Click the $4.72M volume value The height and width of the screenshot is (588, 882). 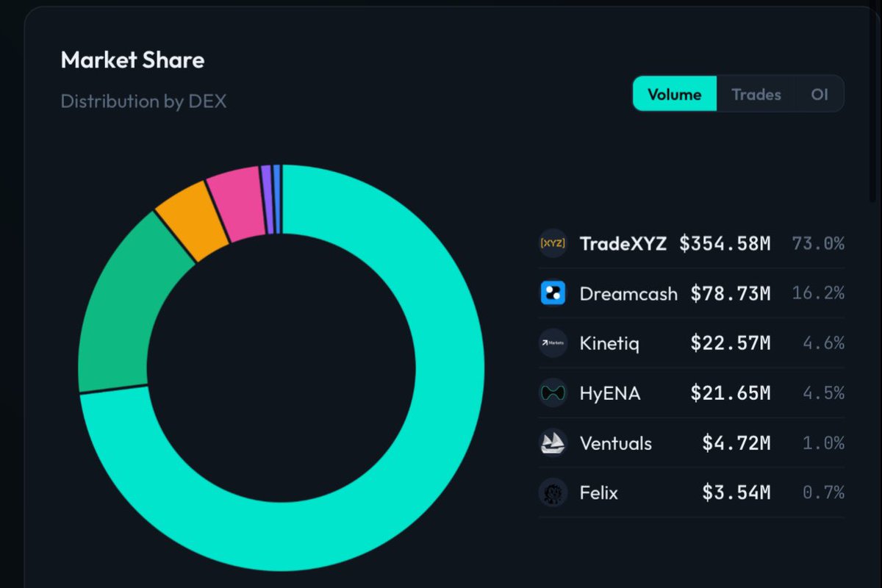(x=736, y=443)
